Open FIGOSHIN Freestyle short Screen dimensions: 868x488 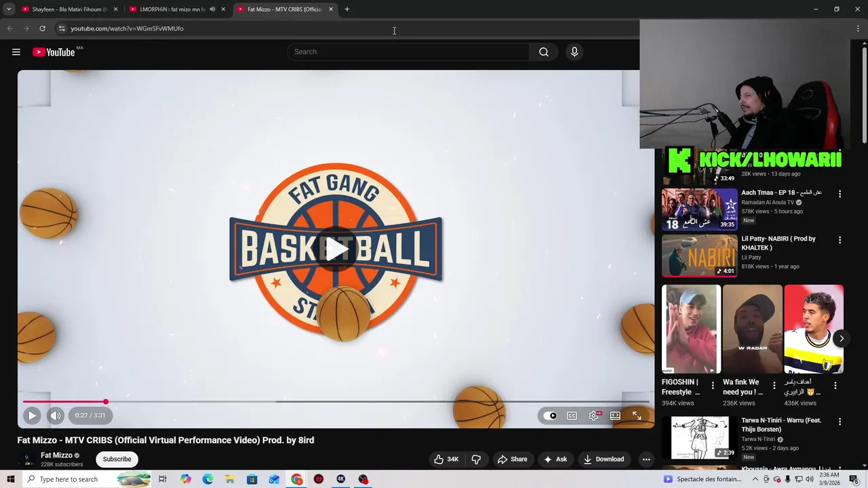(691, 329)
